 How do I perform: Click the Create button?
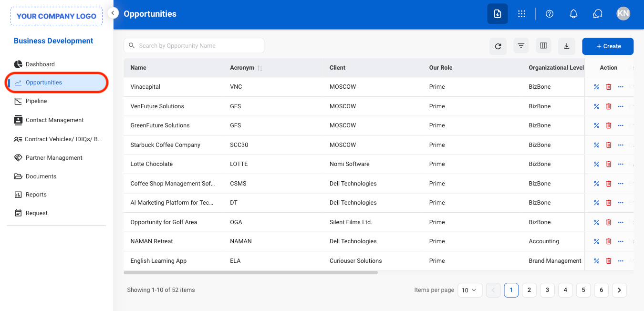(x=608, y=46)
